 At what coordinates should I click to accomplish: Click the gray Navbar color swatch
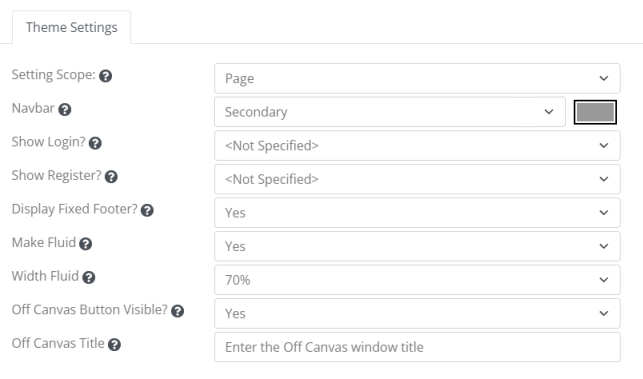click(595, 112)
